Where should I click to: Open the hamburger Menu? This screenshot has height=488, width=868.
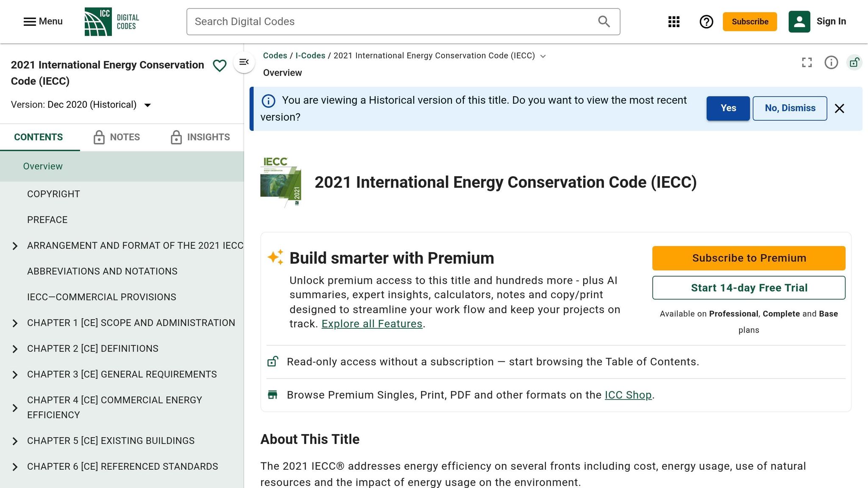pos(43,22)
